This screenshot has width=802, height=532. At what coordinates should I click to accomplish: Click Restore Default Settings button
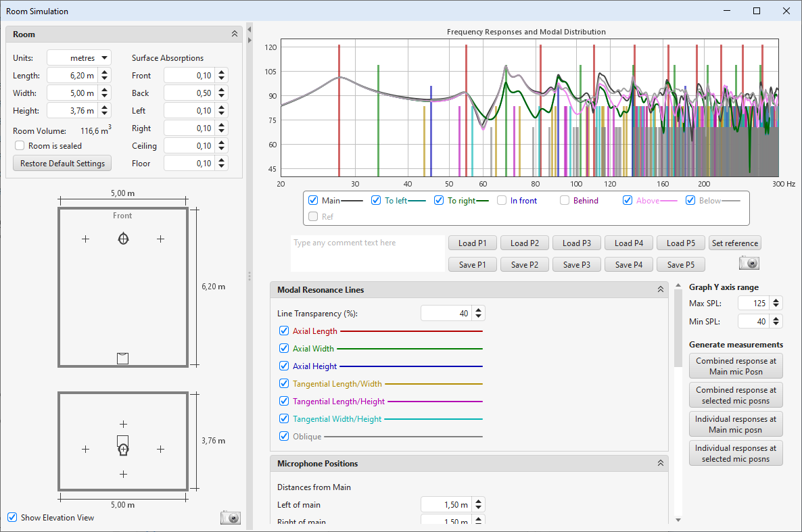pyautogui.click(x=62, y=164)
